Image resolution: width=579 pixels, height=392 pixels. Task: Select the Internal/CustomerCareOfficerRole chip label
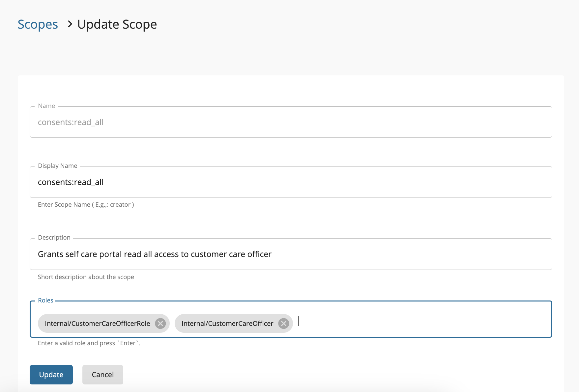point(98,324)
